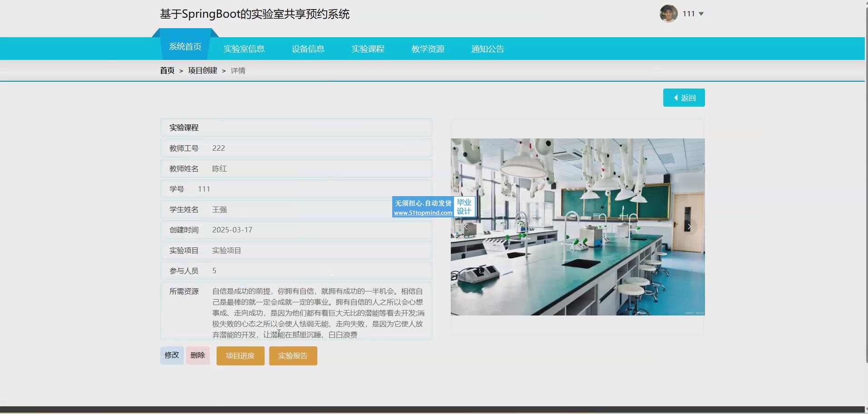Image resolution: width=868 pixels, height=414 pixels.
Task: Open the 教学资源 menu item
Action: [x=428, y=49]
